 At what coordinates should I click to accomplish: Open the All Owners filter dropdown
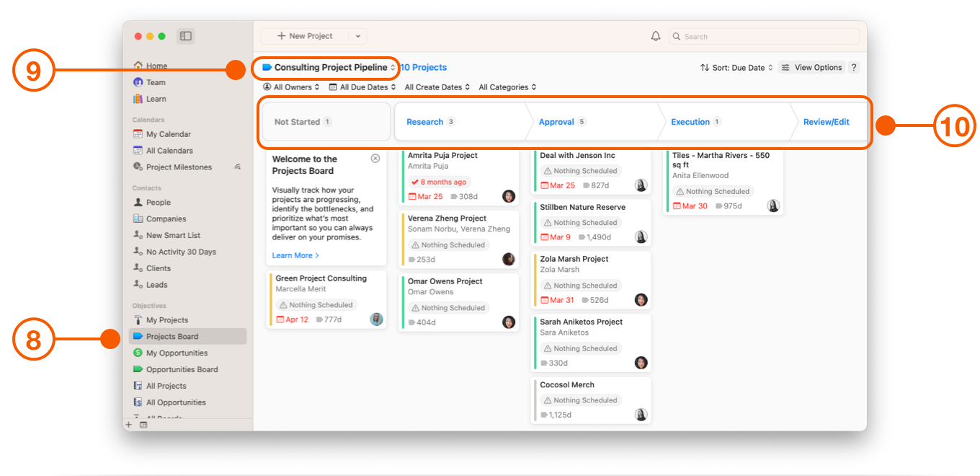click(291, 87)
